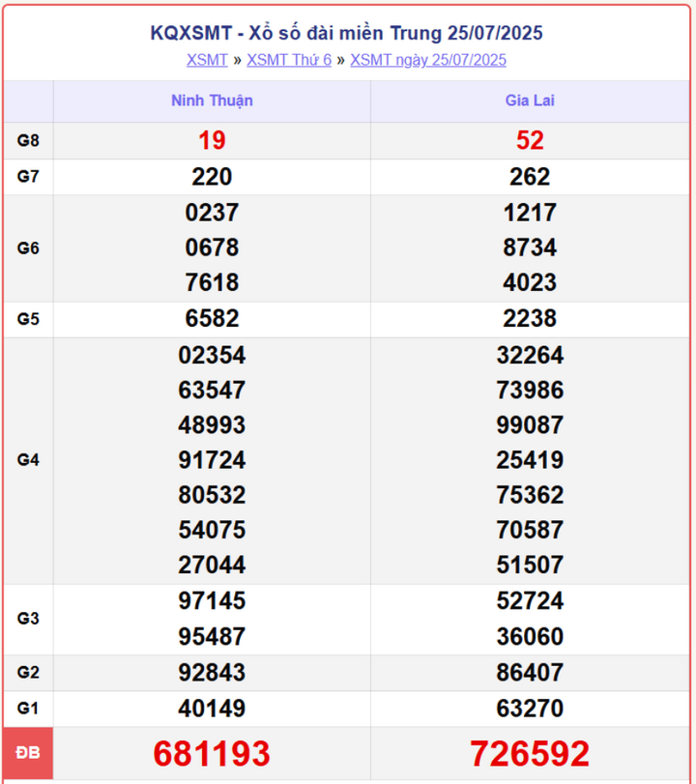Select G5 number 6582
Viewport: 696px width, 784px height.
click(212, 318)
